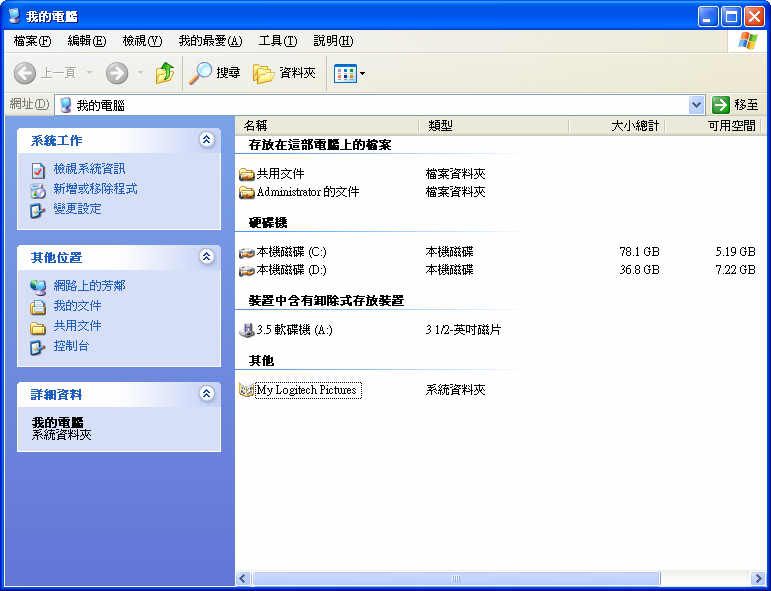Screen dimensions: 771x591
Task: Open 控制台 link in the sidebar
Action: click(71, 346)
